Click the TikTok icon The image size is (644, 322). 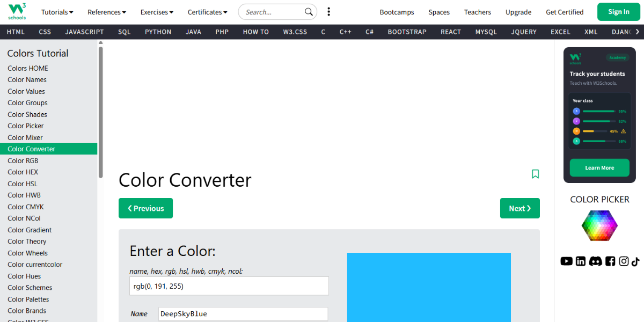(x=636, y=261)
